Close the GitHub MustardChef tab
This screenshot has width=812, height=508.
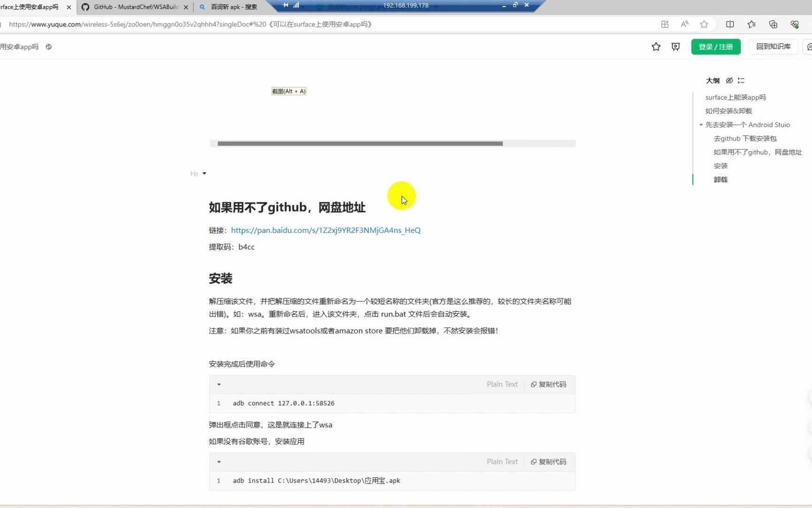click(186, 7)
